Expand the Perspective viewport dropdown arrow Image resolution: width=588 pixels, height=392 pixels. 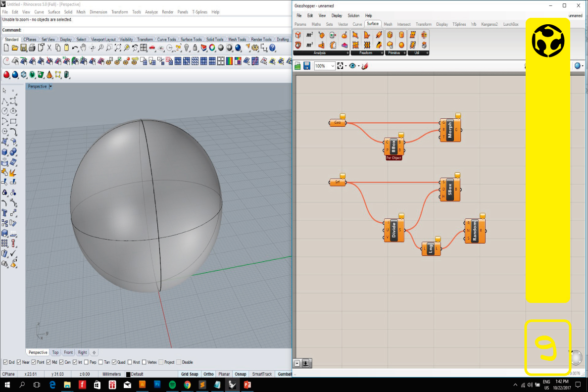pos(50,87)
